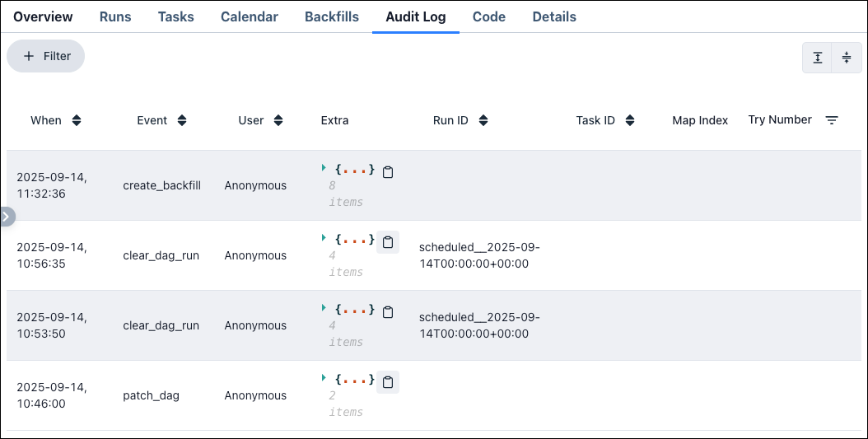868x439 pixels.
Task: Sort the table by When column
Action: [x=77, y=120]
